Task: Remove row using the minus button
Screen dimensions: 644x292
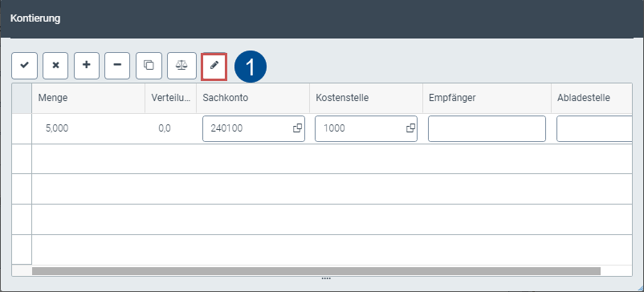Action: (x=117, y=66)
